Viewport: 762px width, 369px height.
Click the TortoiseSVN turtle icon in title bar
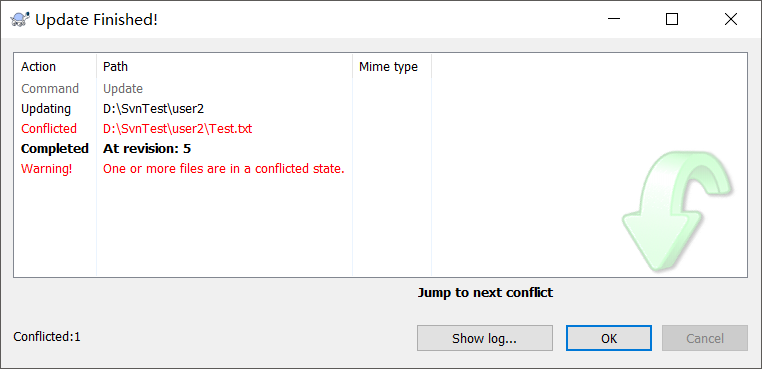coord(20,20)
